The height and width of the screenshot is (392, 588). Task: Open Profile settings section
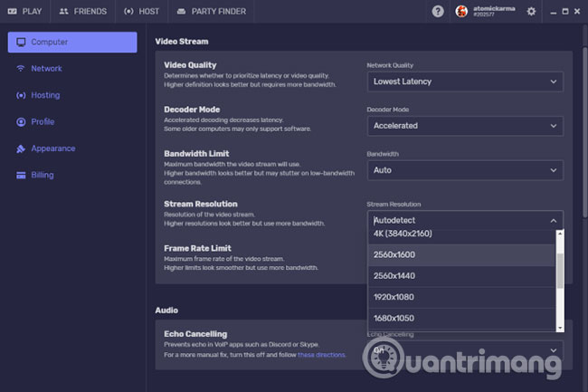pos(72,122)
